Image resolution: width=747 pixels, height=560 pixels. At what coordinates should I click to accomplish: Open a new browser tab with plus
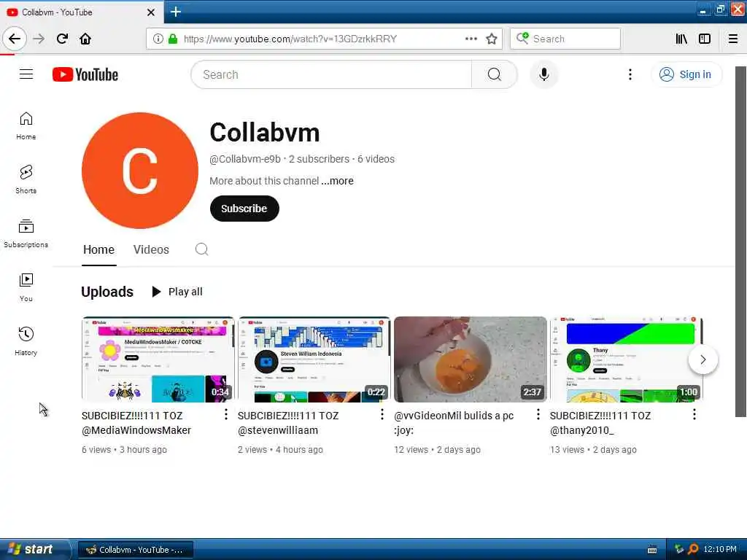176,12
